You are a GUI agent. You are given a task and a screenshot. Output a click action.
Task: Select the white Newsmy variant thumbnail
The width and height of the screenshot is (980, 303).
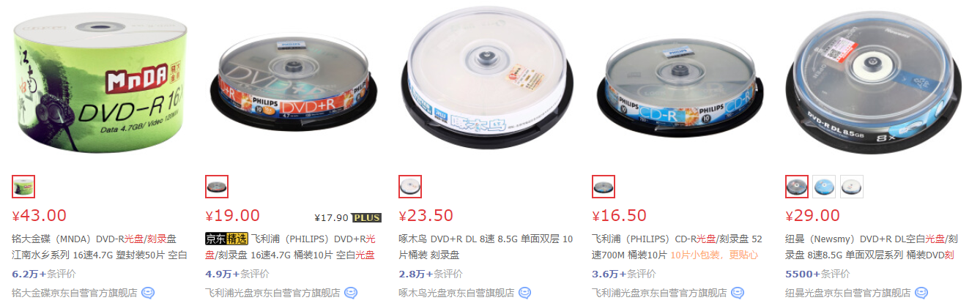(852, 187)
